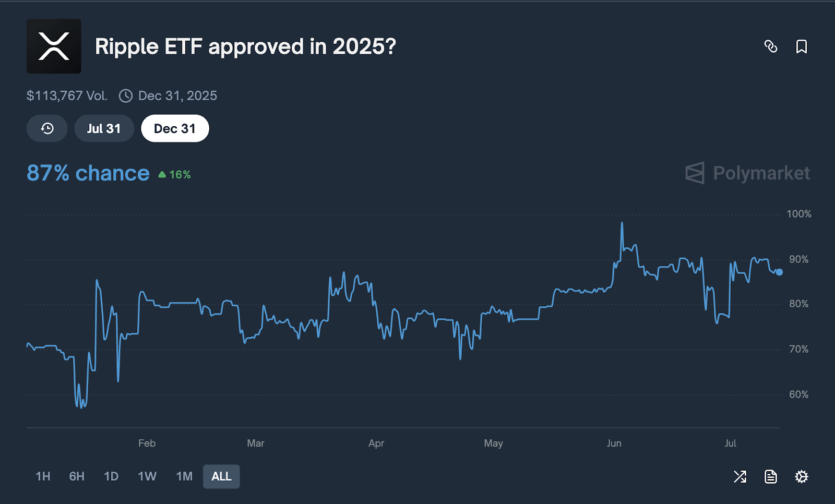Select the Jul 31 date tab
The width and height of the screenshot is (835, 504).
click(x=104, y=128)
